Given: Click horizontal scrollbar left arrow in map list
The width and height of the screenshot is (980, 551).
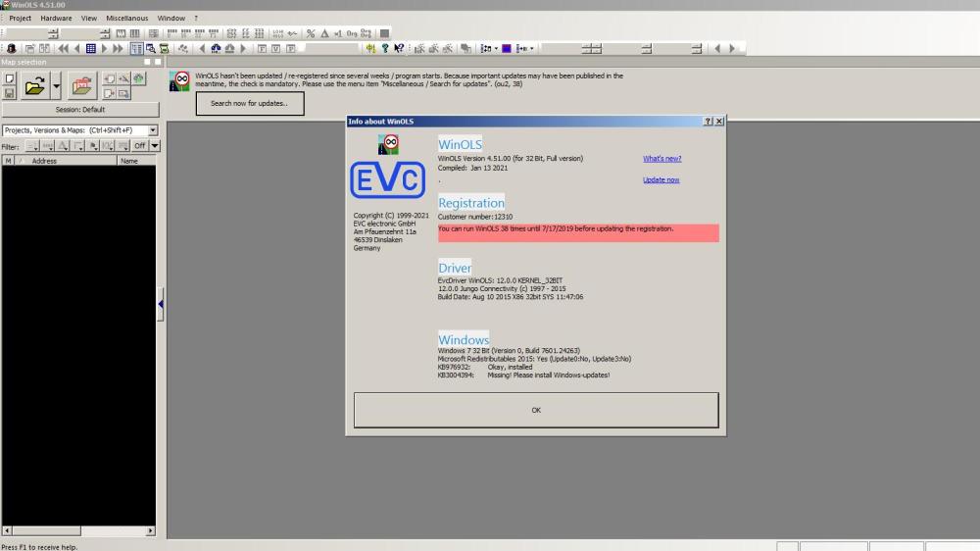Looking at the screenshot, I should pyautogui.click(x=7, y=531).
